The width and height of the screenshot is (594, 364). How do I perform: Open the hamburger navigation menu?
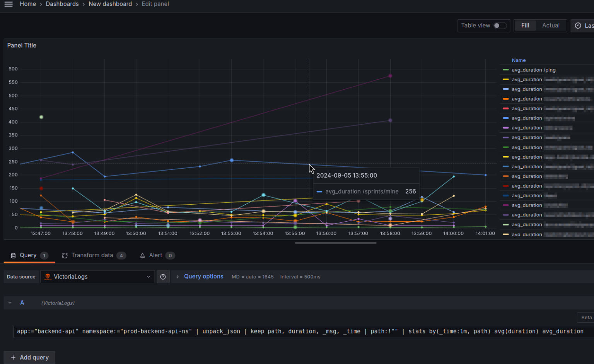tap(9, 4)
